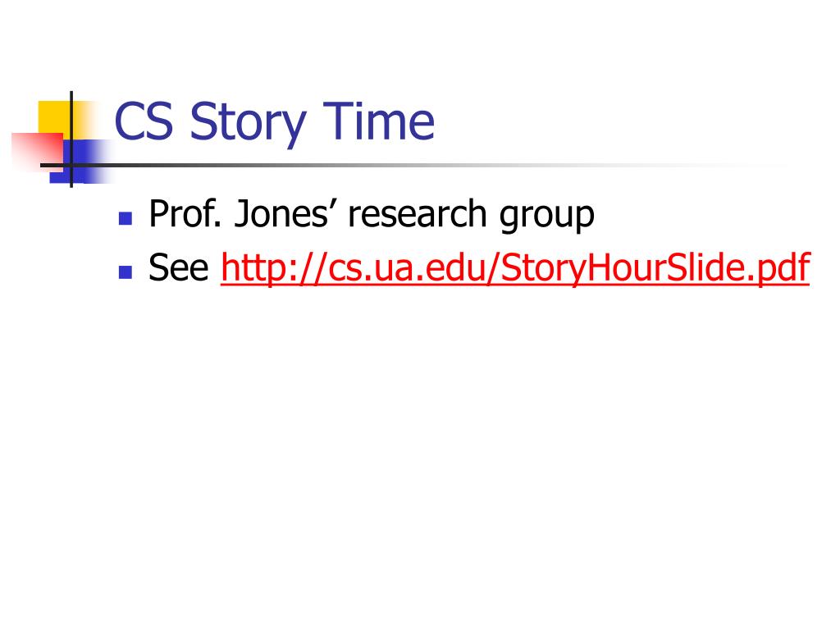
Task: Open the StoryHourSlide.pdf hyperlink
Action: tap(515, 267)
